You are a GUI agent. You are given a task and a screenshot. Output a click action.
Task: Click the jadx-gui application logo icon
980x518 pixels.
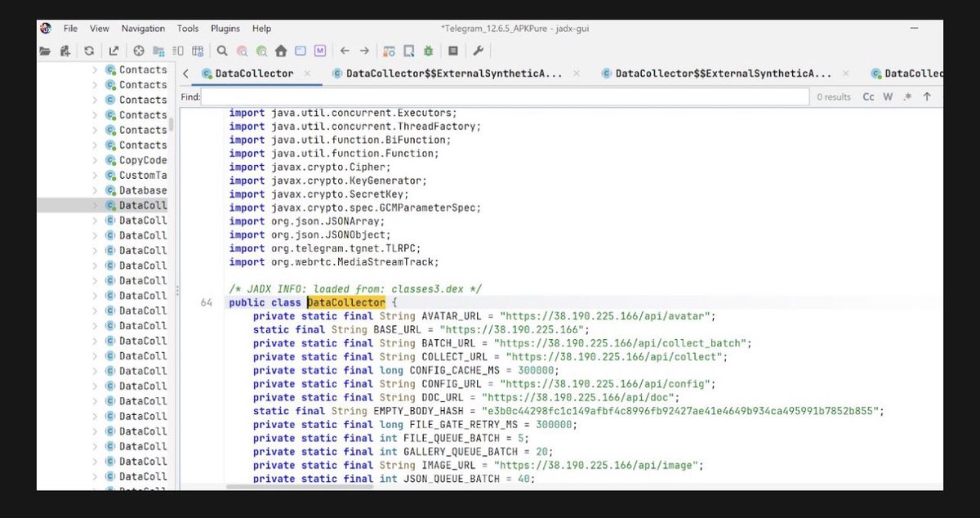coord(45,28)
